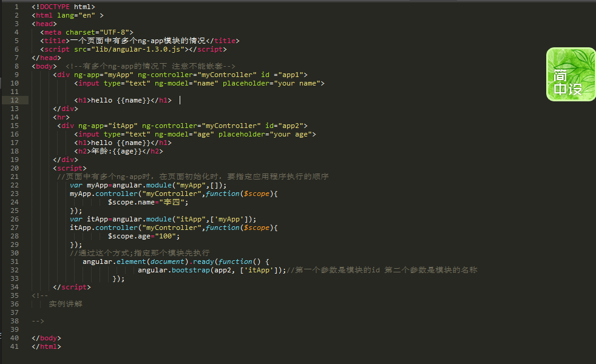
Task: Click 'var itApp=angular.module' line
Action: pyautogui.click(x=163, y=219)
